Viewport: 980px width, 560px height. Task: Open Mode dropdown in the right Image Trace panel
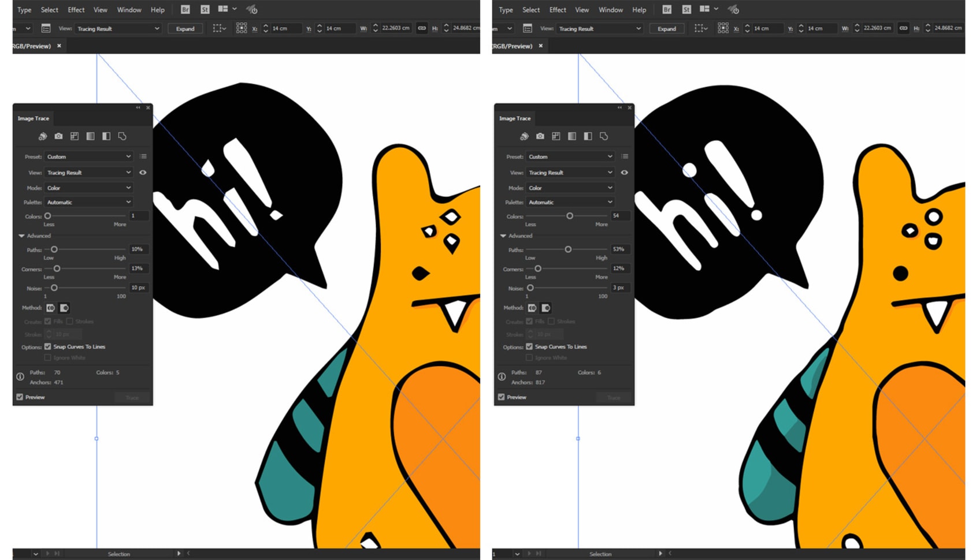coord(570,188)
